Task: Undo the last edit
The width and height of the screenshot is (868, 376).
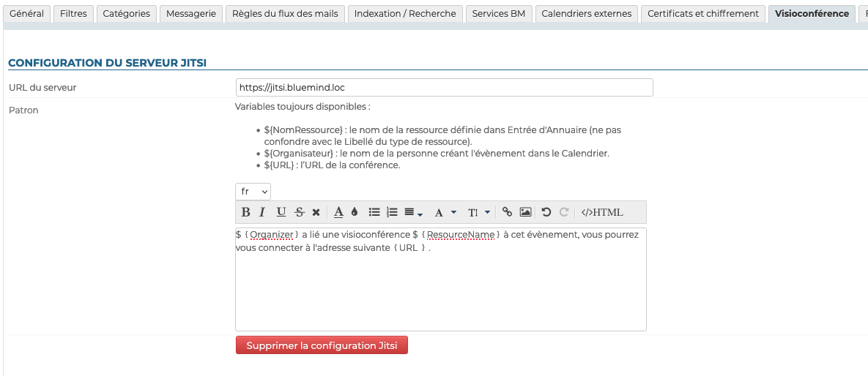Action: (546, 212)
